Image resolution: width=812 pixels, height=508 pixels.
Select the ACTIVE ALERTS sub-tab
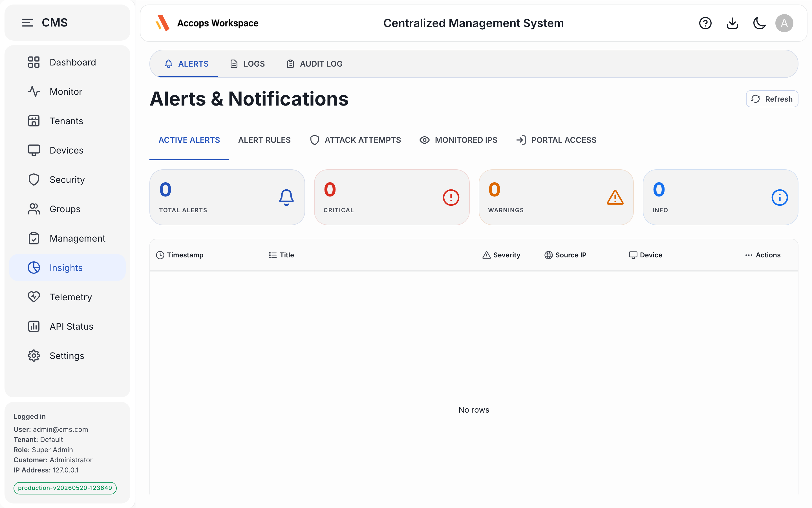189,140
